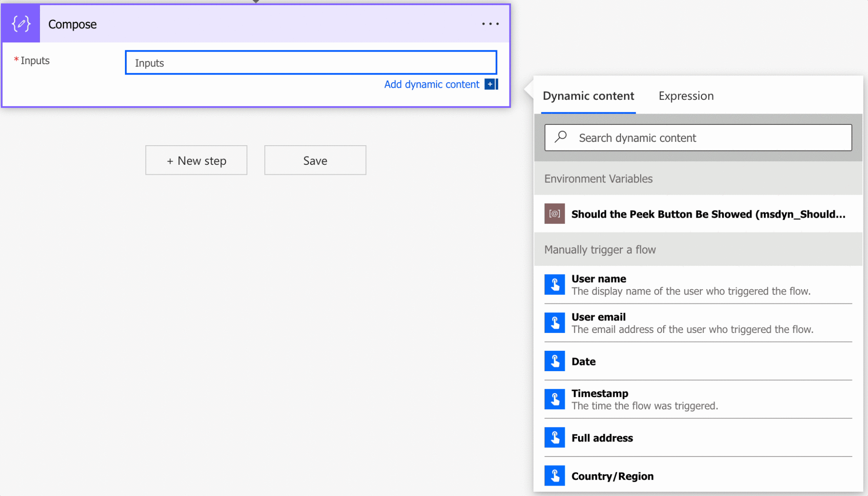Click the magnifier search icon
This screenshot has width=868, height=496.
(x=561, y=137)
